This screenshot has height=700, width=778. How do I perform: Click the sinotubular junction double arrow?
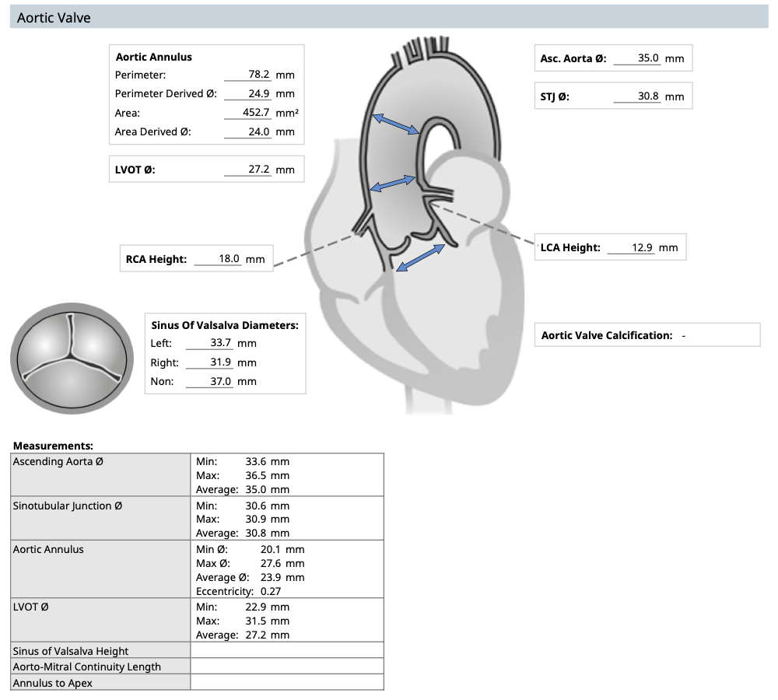click(393, 184)
